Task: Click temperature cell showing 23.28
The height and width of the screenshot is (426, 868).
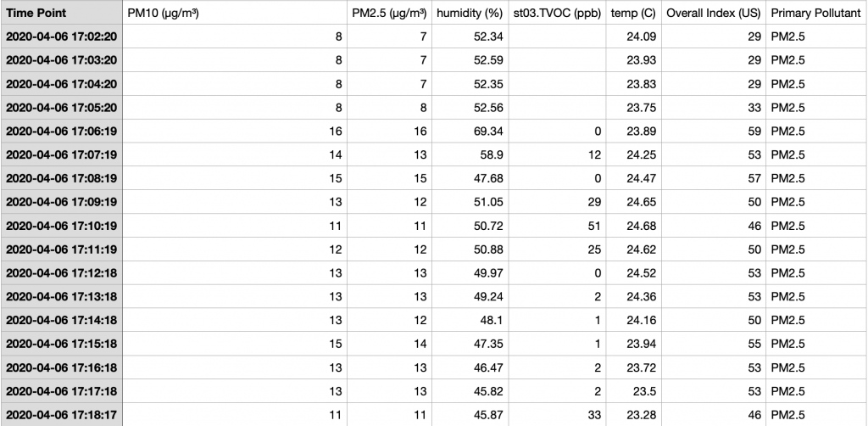Action: click(633, 413)
